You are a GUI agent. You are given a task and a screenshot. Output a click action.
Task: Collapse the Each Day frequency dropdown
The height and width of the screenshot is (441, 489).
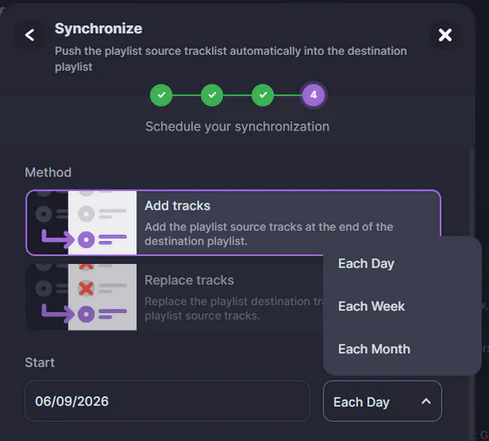pos(382,401)
